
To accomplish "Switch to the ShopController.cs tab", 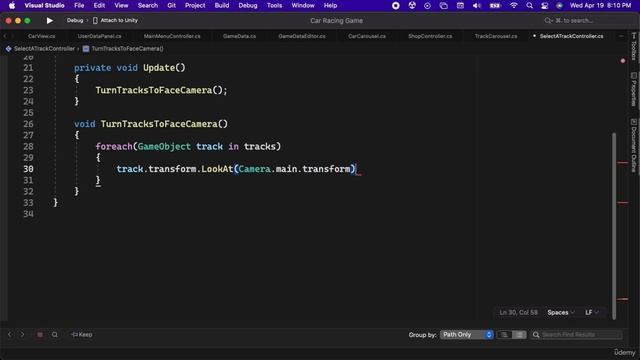I will click(x=430, y=36).
